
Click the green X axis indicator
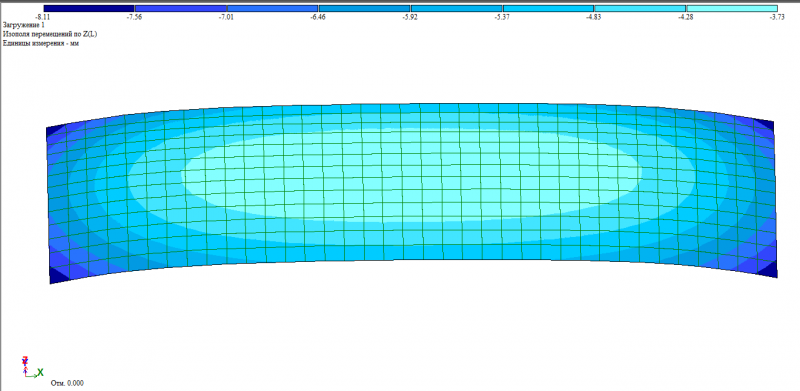point(40,372)
